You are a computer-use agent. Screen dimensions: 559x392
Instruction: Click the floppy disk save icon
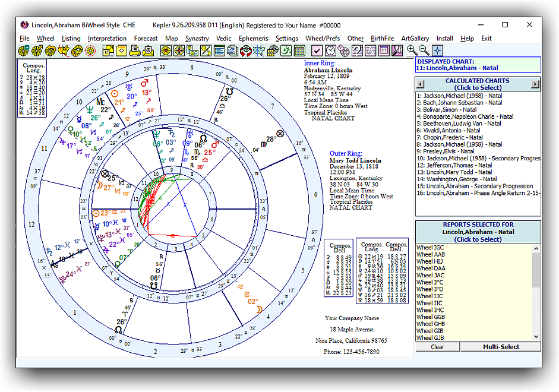point(121,51)
